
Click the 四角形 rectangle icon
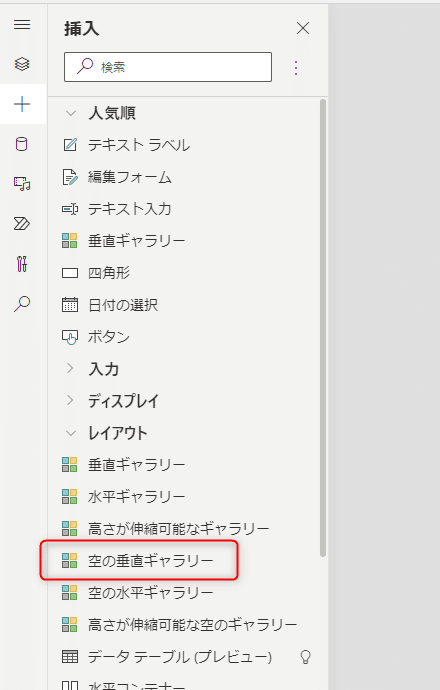70,273
